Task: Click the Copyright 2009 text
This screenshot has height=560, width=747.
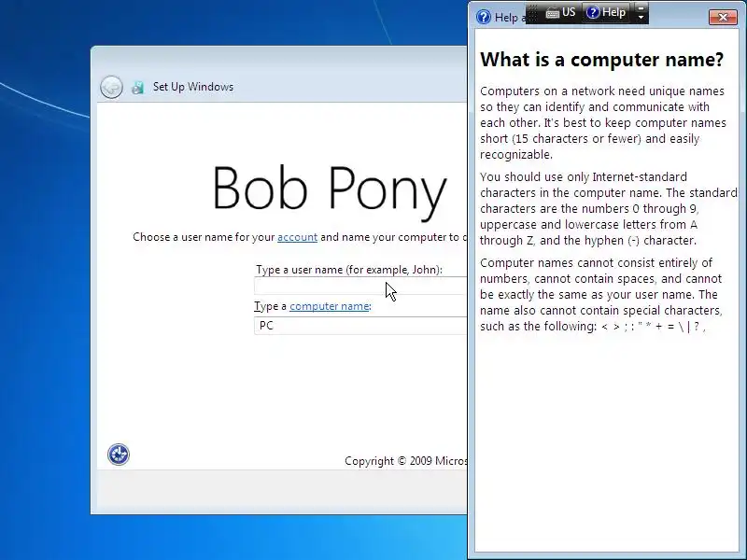Action: pyautogui.click(x=406, y=461)
